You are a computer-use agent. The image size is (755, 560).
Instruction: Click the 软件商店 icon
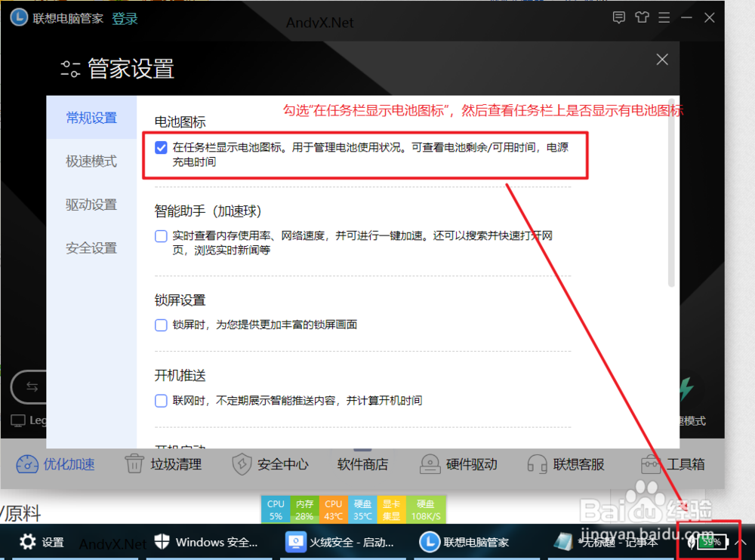click(x=362, y=464)
